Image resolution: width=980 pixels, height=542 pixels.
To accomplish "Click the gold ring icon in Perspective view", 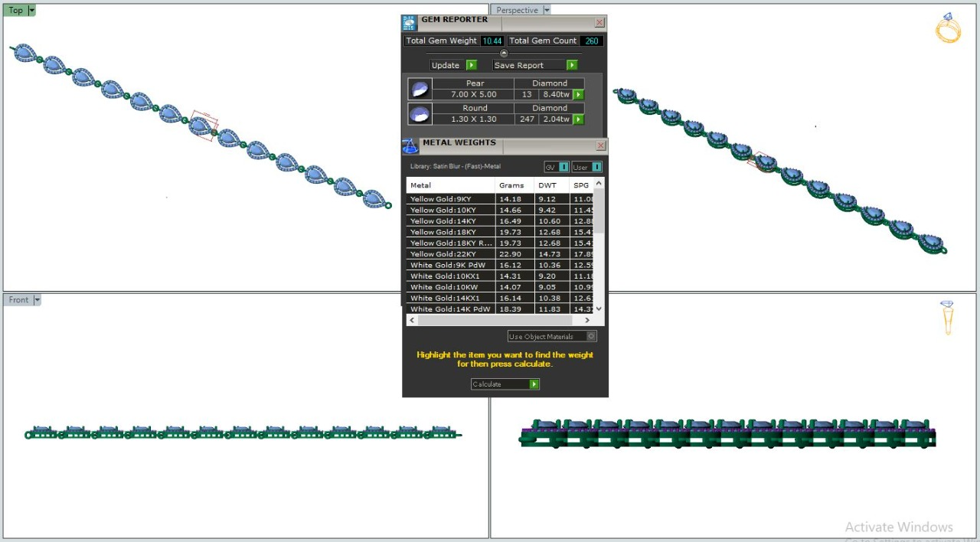I will tap(948, 28).
